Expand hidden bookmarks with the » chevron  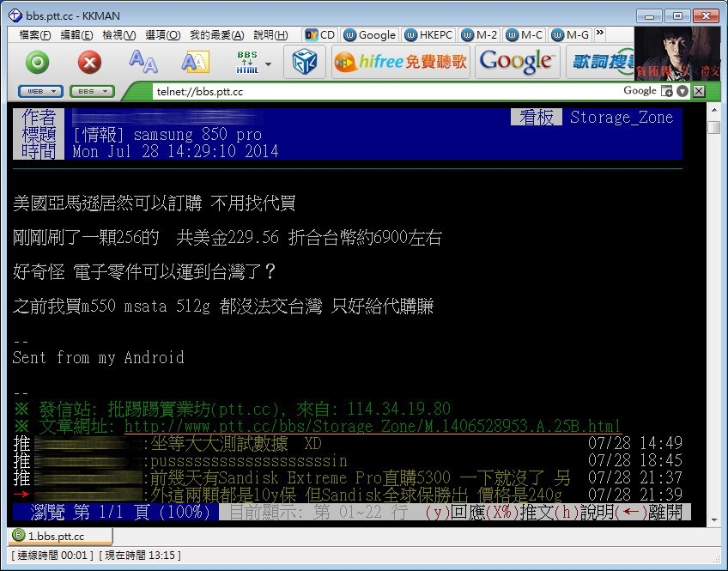600,33
